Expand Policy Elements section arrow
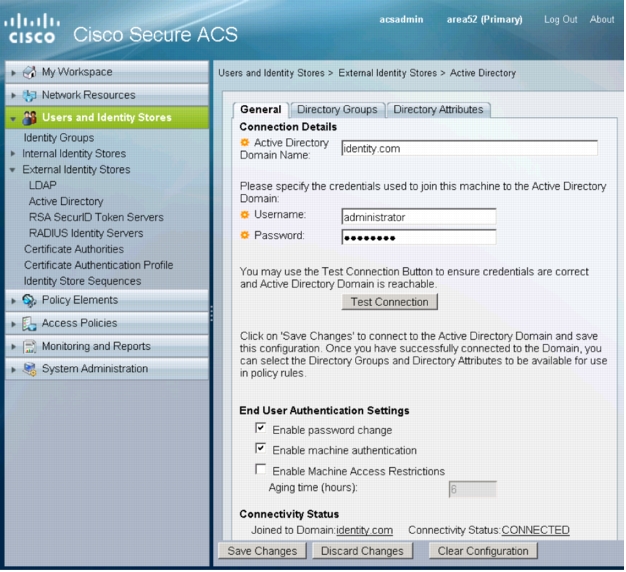The width and height of the screenshot is (626, 572). 13,301
